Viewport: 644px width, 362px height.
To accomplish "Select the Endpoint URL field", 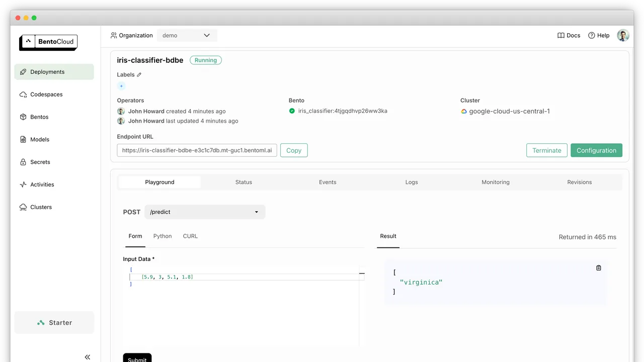I will 197,150.
